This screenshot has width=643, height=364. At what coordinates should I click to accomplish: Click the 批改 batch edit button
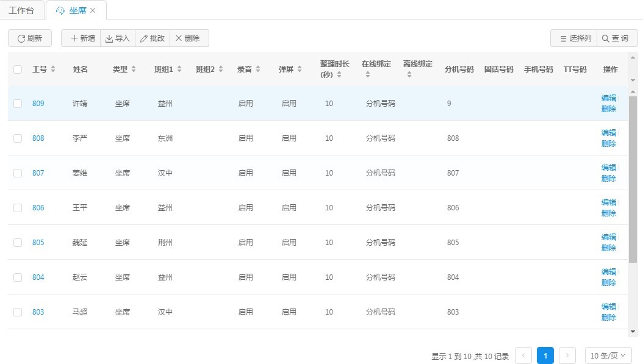153,38
